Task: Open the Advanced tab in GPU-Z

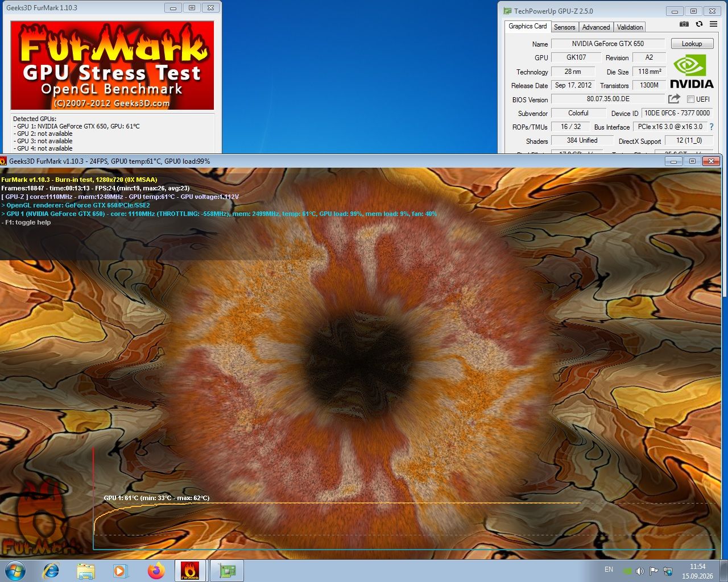Action: tap(596, 27)
